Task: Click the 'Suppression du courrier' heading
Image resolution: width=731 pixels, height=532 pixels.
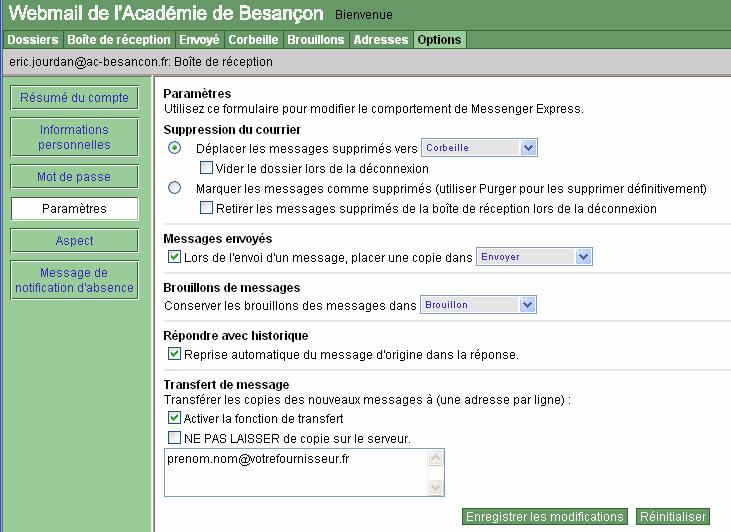Action: tap(232, 130)
